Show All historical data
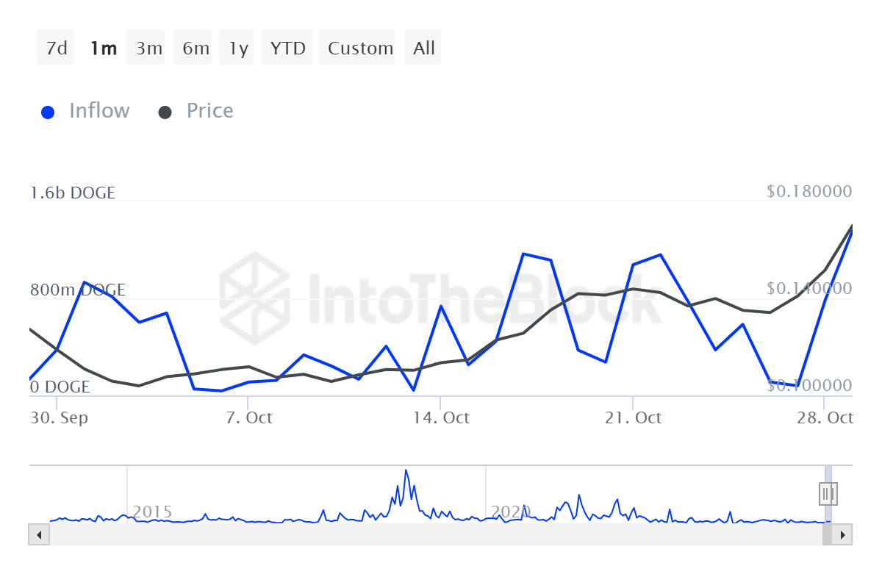This screenshot has height=588, width=882. pos(424,49)
